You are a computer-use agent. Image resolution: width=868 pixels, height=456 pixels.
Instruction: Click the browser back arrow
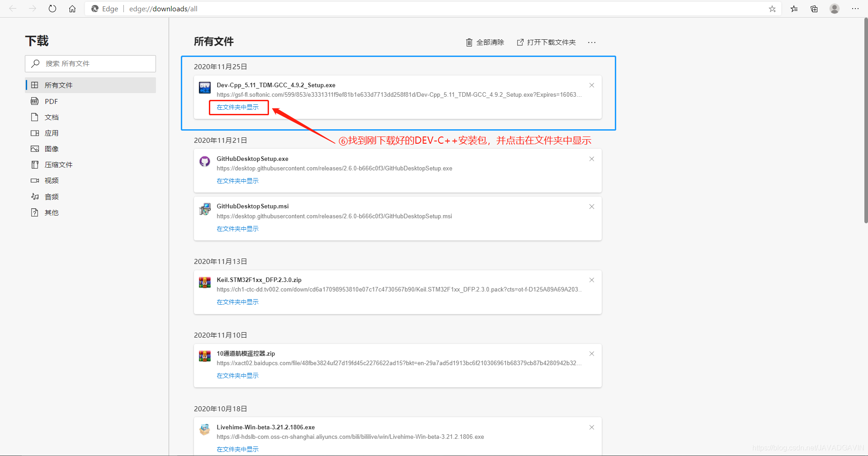pyautogui.click(x=13, y=9)
